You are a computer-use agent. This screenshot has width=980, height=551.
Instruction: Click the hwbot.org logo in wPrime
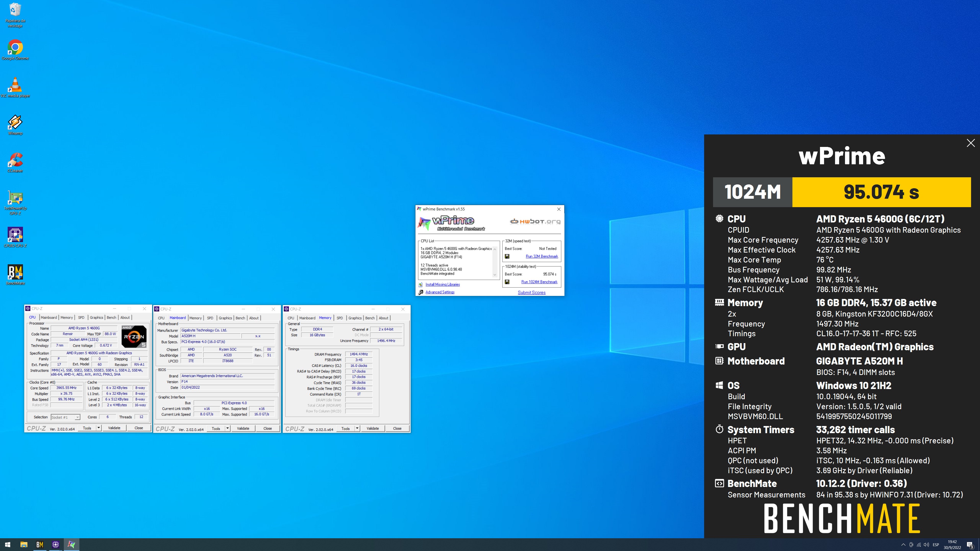[535, 221]
